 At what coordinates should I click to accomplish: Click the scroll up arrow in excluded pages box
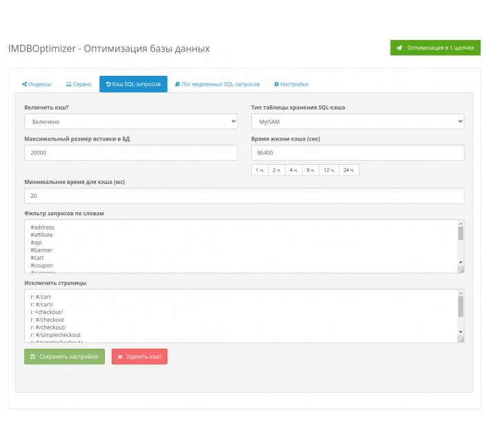(460, 293)
